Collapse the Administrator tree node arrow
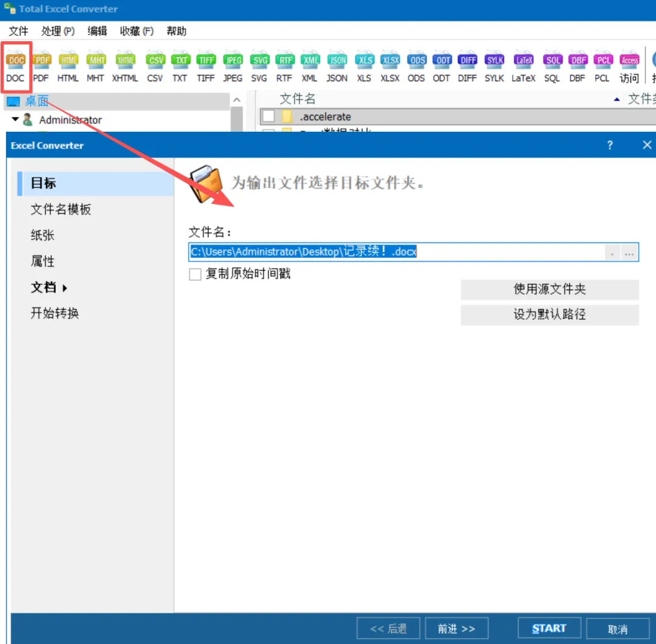Viewport: 656px width, 644px height. tap(15, 119)
